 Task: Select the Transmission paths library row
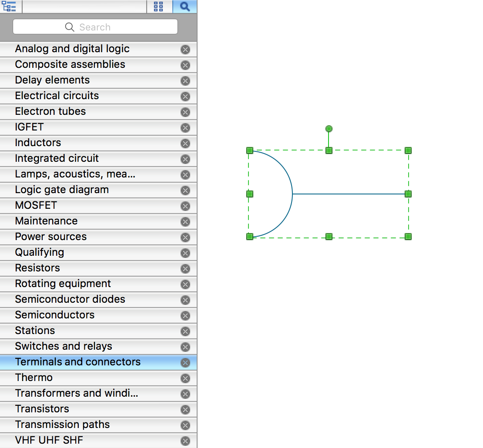point(98,425)
